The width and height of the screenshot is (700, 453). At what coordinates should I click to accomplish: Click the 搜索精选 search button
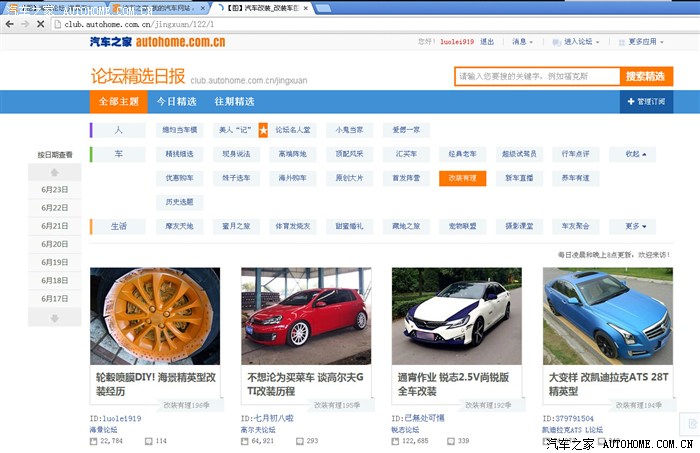[x=644, y=76]
